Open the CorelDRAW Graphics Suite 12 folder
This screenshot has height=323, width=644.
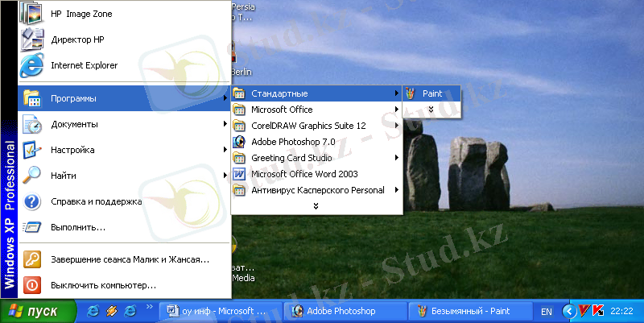coord(308,126)
